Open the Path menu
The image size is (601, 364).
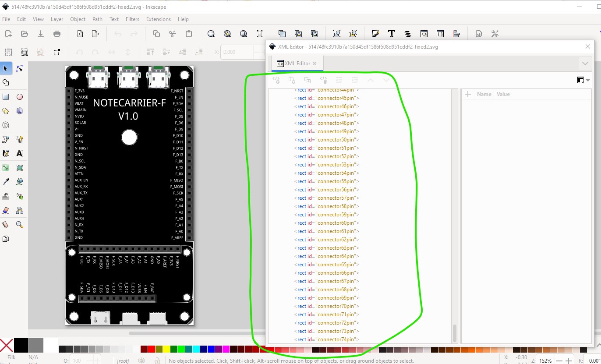click(x=97, y=19)
